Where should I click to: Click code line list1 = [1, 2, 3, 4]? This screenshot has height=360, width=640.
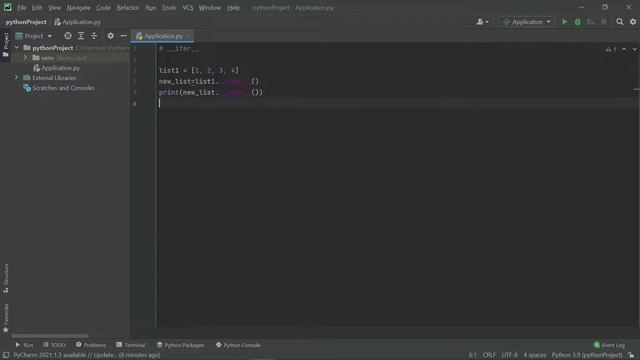click(199, 70)
